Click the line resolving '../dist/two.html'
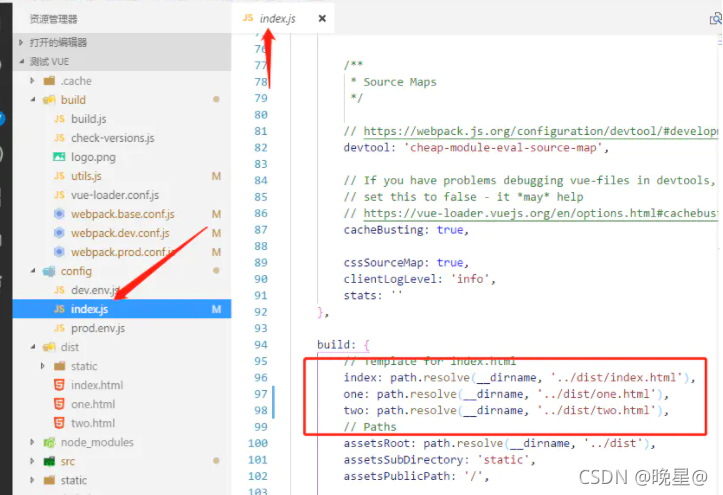723x495 pixels. [506, 410]
